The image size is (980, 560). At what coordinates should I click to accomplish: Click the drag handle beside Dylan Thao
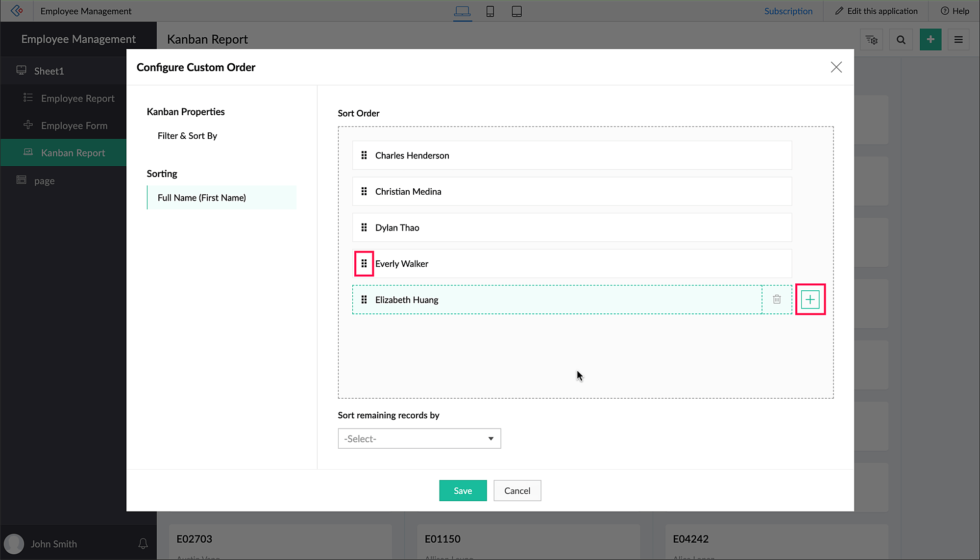coord(364,228)
